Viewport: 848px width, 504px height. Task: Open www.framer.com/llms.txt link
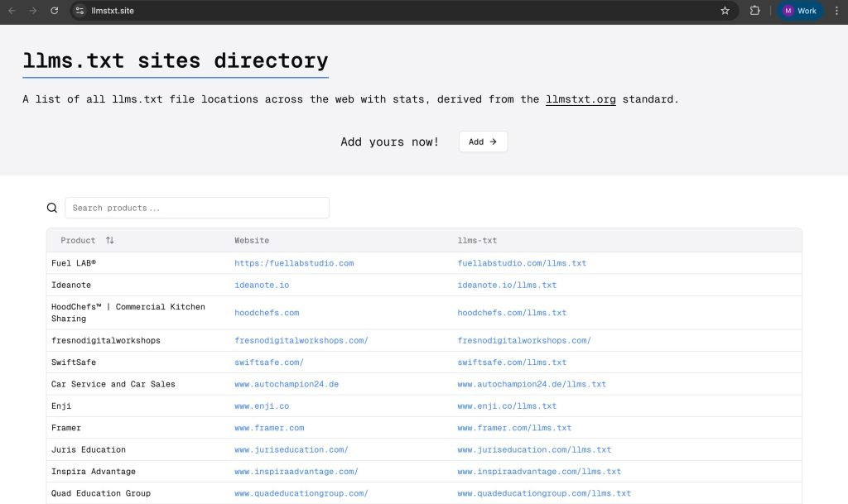[x=514, y=428]
